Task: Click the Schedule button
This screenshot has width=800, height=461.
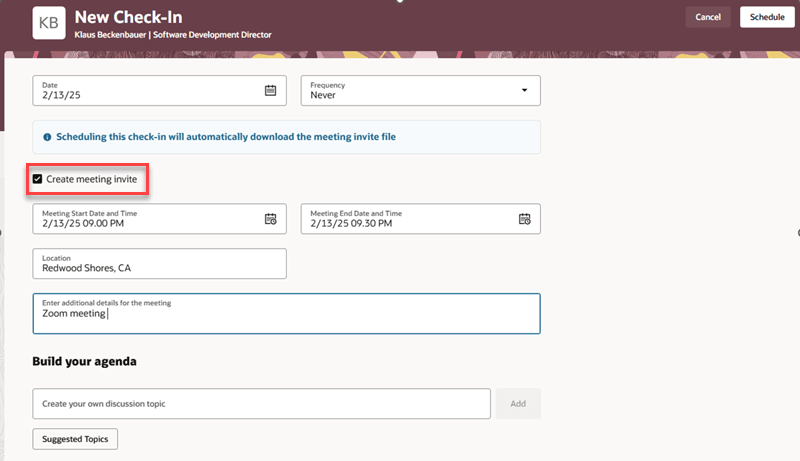Action: pos(767,17)
